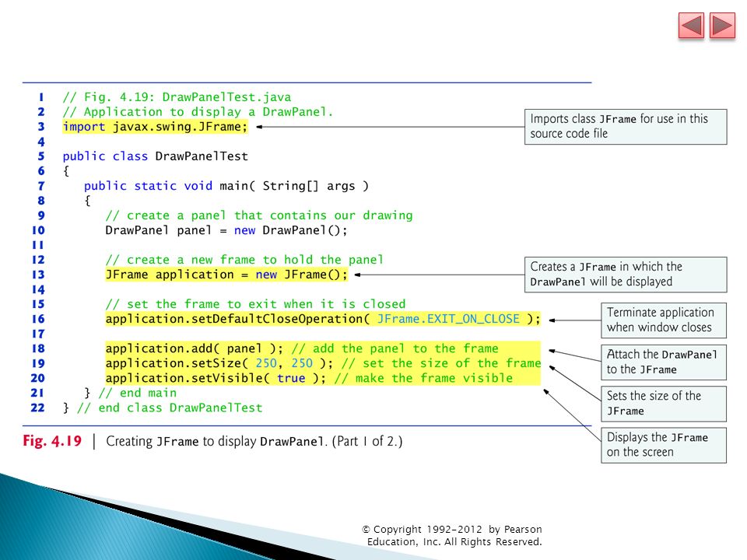Click the '// end class DrawPanelTest' comment

pyautogui.click(x=170, y=408)
